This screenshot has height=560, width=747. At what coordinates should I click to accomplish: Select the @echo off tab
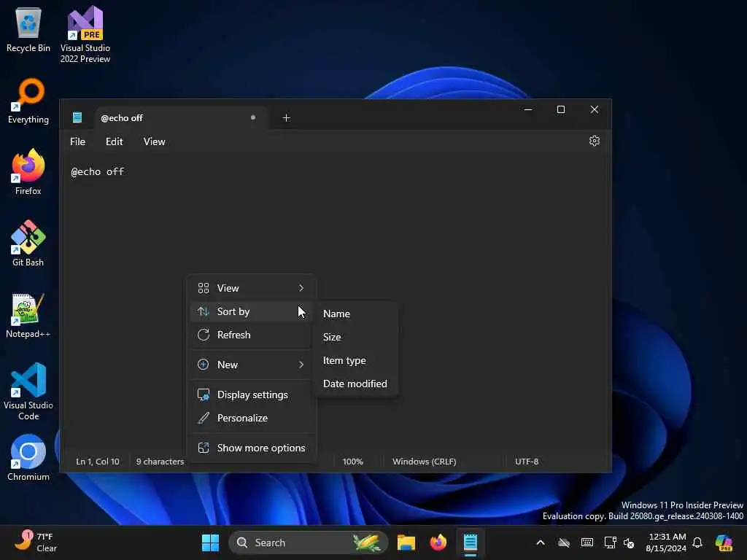(x=181, y=117)
